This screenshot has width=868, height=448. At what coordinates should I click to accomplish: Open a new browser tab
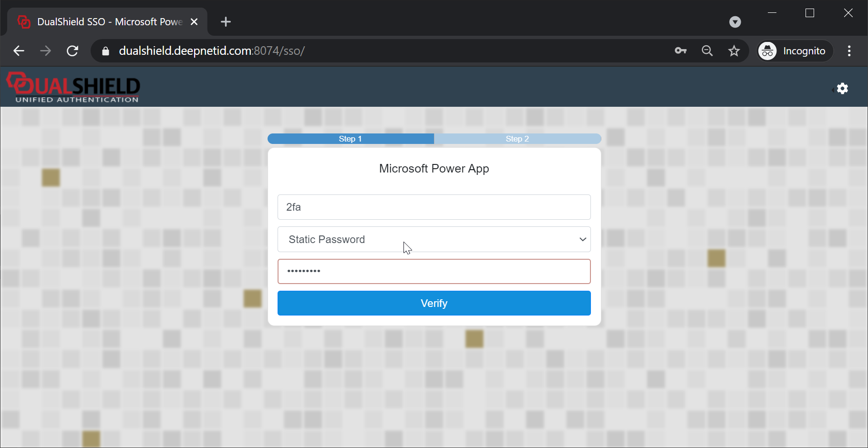pyautogui.click(x=226, y=22)
